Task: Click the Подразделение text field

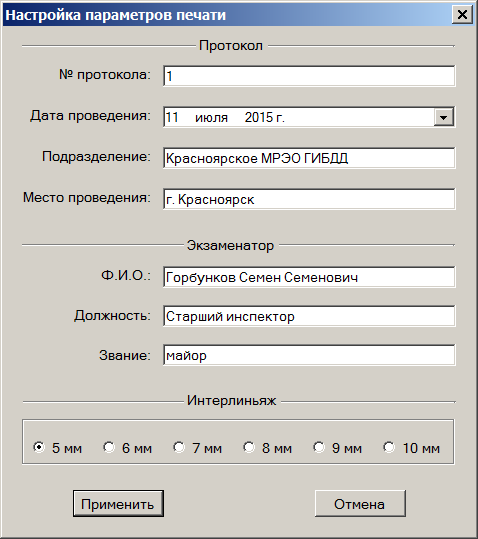Action: [x=309, y=158]
